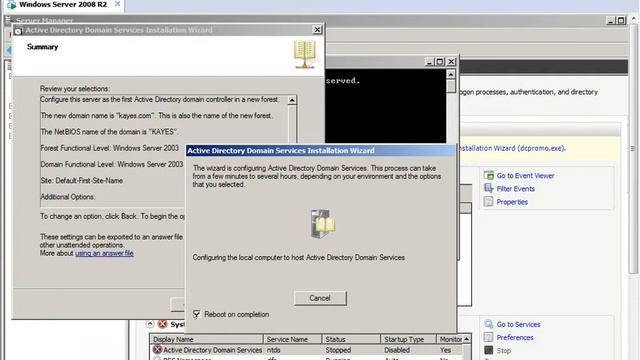Click the Stop square icon
This screenshot has width=640, height=360.
click(x=489, y=350)
